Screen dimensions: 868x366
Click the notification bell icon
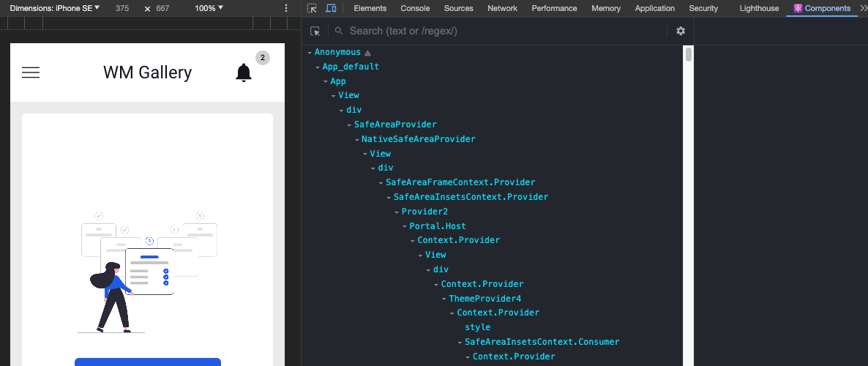click(x=244, y=72)
